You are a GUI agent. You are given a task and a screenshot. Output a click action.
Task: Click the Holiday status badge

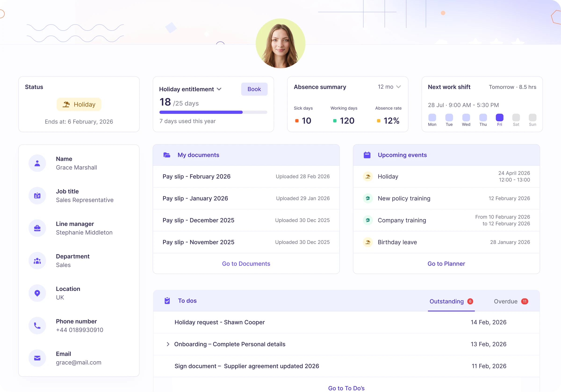pyautogui.click(x=79, y=104)
